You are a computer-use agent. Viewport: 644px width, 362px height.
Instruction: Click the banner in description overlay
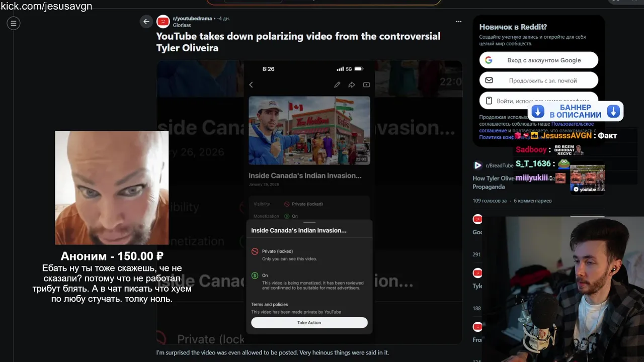click(x=576, y=111)
